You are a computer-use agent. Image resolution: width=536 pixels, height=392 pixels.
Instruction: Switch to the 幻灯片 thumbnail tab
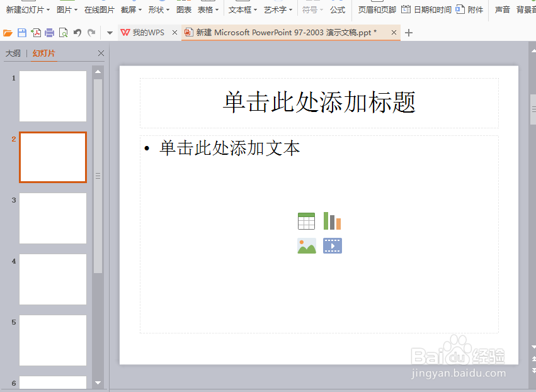coord(43,53)
